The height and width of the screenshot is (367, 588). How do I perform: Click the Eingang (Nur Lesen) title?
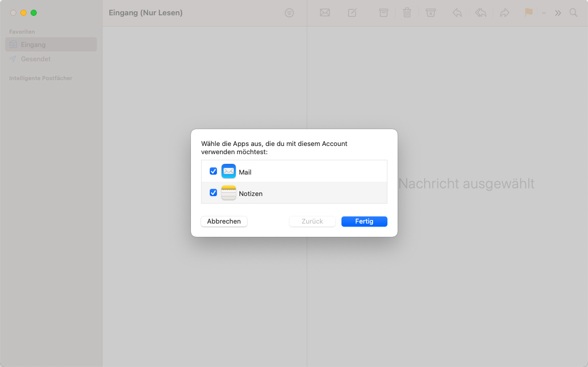[145, 13]
